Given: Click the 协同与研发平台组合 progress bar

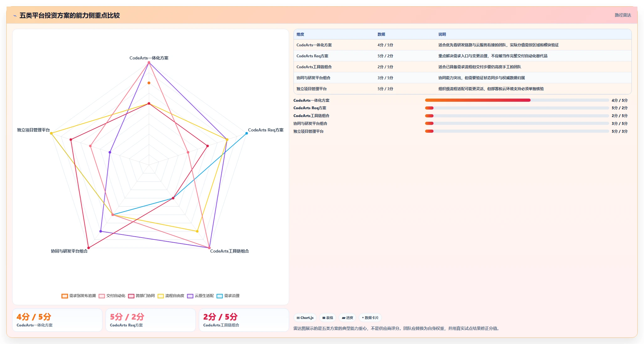Looking at the screenshot, I should coord(517,123).
